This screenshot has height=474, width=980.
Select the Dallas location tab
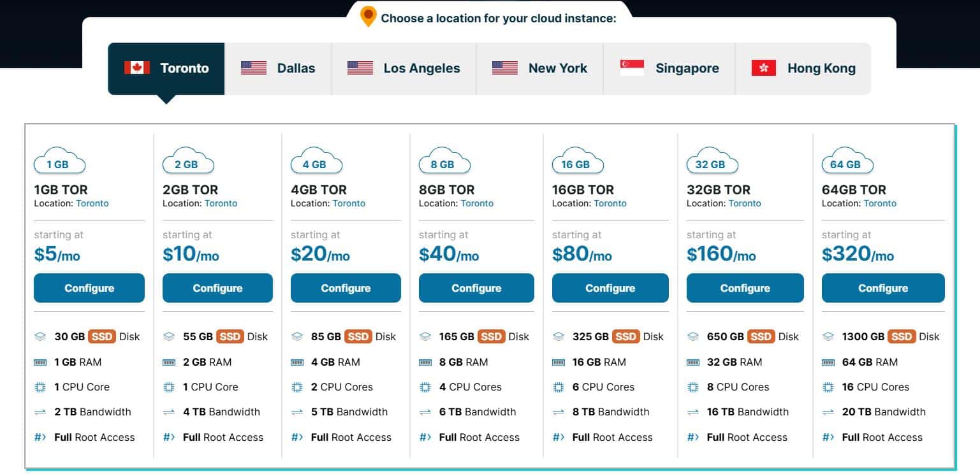coord(278,68)
